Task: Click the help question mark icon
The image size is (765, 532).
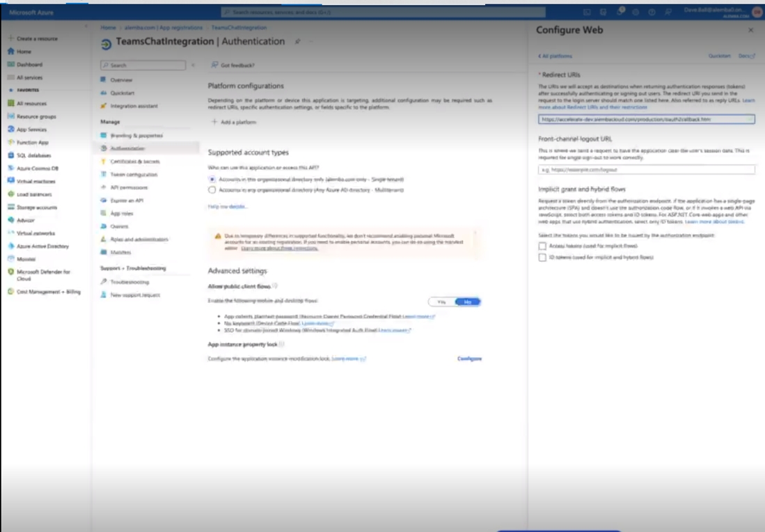Action: tap(652, 12)
